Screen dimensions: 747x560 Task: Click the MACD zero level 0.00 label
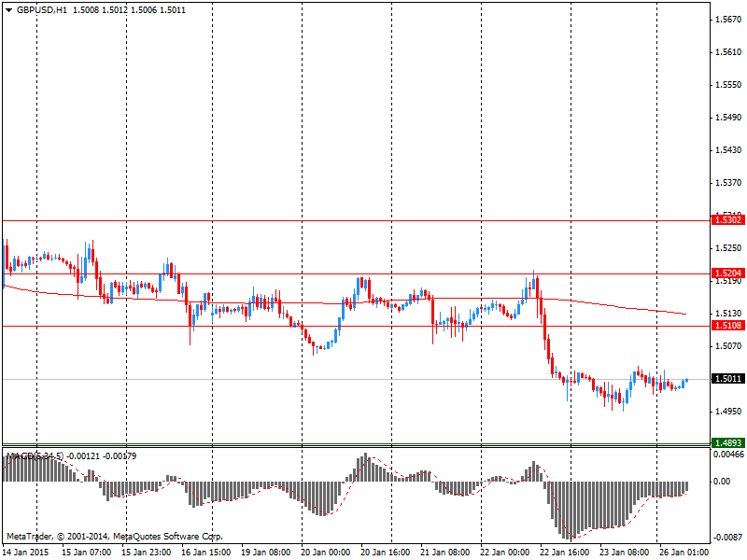(x=722, y=482)
